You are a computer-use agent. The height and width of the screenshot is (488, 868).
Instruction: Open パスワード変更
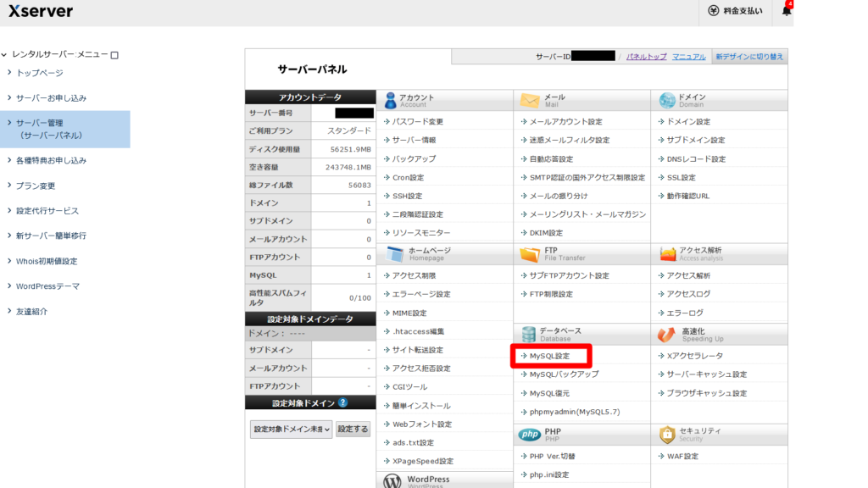point(417,122)
